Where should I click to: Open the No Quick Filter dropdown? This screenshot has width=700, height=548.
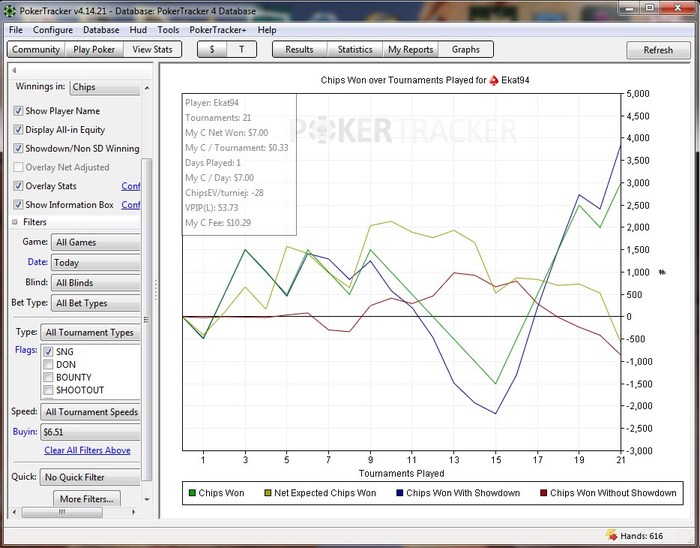coord(91,477)
